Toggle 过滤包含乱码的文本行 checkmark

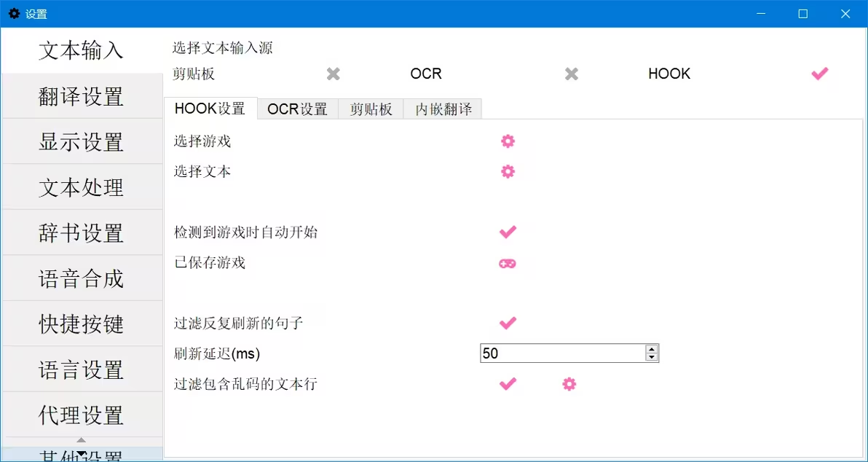[508, 384]
